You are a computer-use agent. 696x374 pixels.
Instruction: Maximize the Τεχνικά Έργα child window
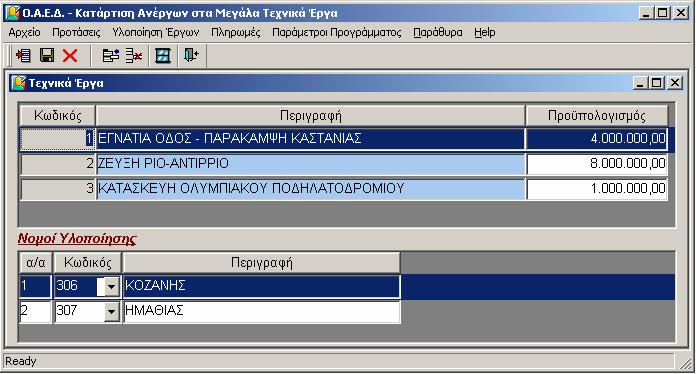[656, 83]
